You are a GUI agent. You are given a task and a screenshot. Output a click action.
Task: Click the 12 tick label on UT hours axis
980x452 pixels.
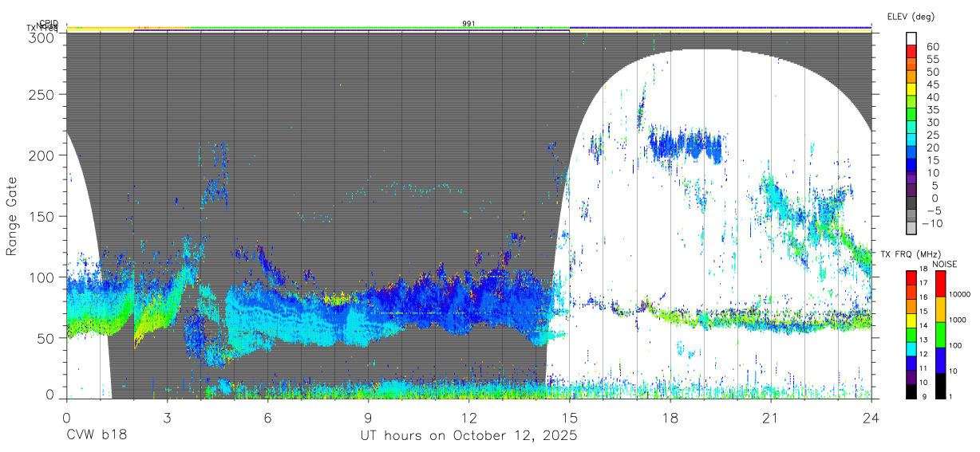pos(468,417)
